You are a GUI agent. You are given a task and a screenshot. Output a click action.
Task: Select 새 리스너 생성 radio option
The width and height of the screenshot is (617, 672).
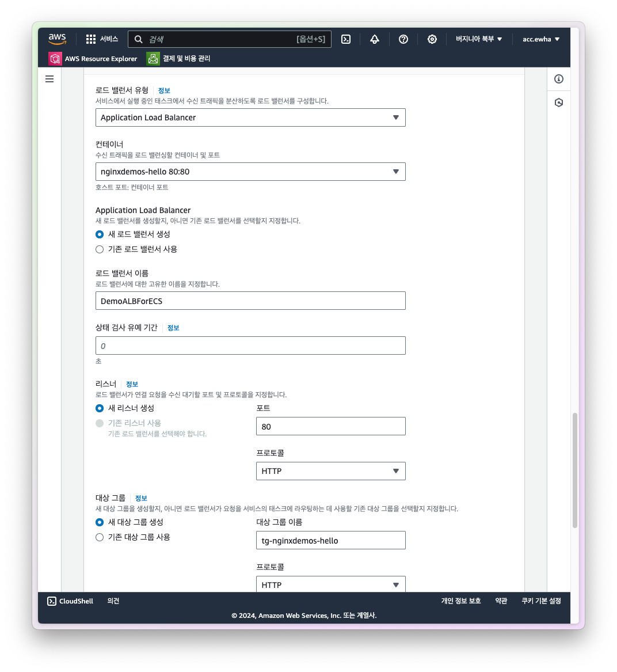tap(100, 408)
